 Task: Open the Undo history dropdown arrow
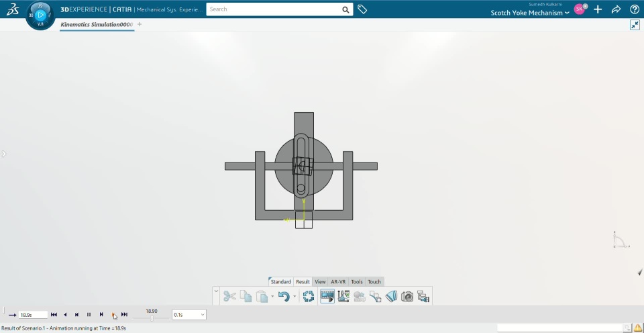pyautogui.click(x=294, y=297)
